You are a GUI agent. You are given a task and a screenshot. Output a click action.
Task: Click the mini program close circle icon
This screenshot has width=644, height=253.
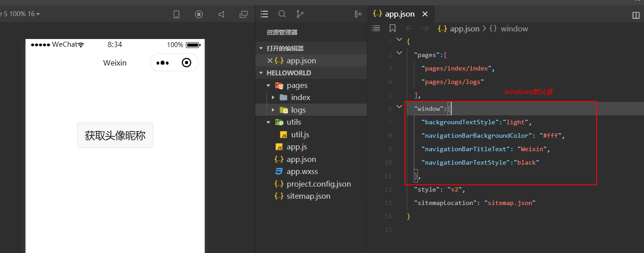pyautogui.click(x=187, y=63)
